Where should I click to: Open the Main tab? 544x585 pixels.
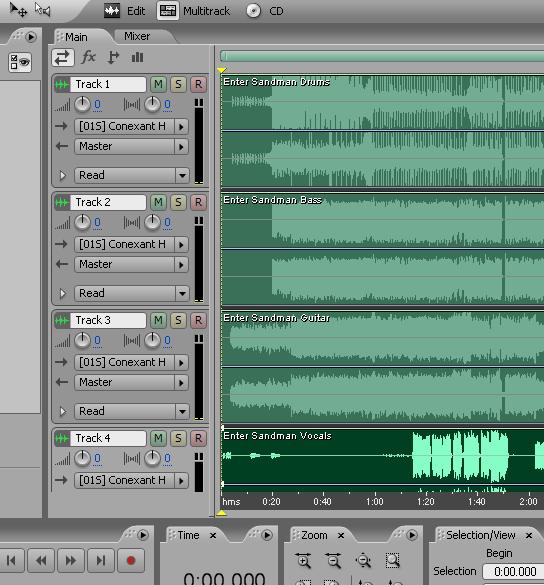point(76,37)
